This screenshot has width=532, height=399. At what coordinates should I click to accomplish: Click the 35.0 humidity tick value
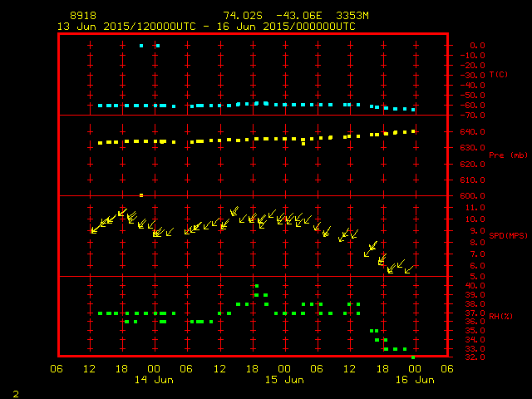[x=475, y=331]
